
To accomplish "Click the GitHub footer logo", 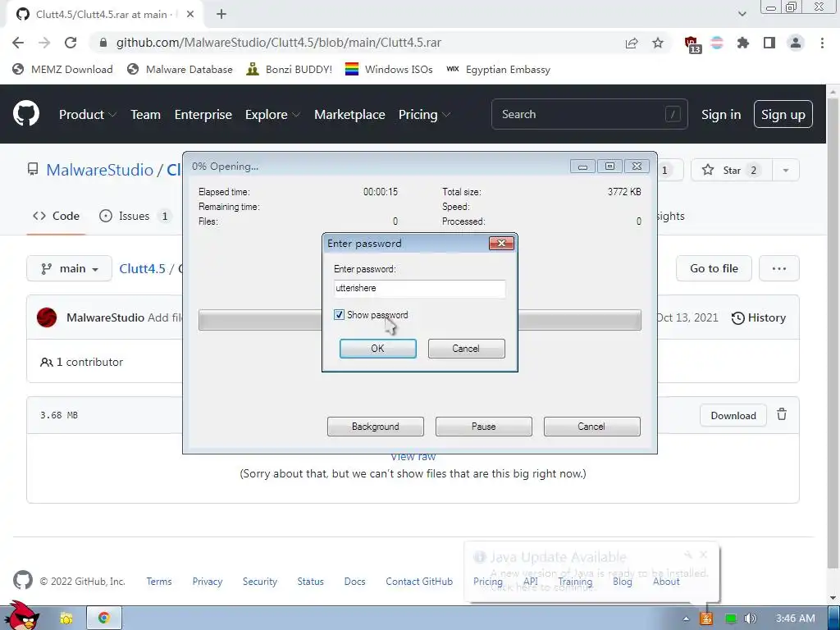I will [22, 581].
